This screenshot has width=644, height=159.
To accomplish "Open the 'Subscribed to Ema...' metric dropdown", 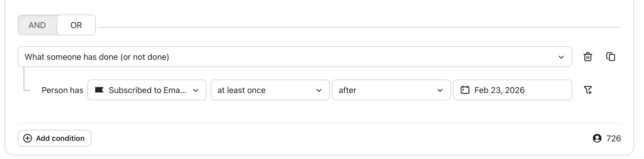I will 147,90.
